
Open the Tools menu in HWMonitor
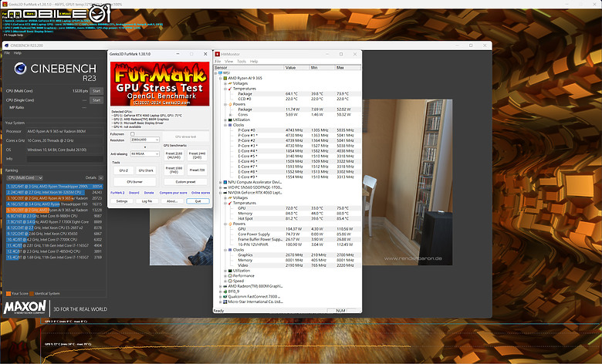pyautogui.click(x=242, y=62)
